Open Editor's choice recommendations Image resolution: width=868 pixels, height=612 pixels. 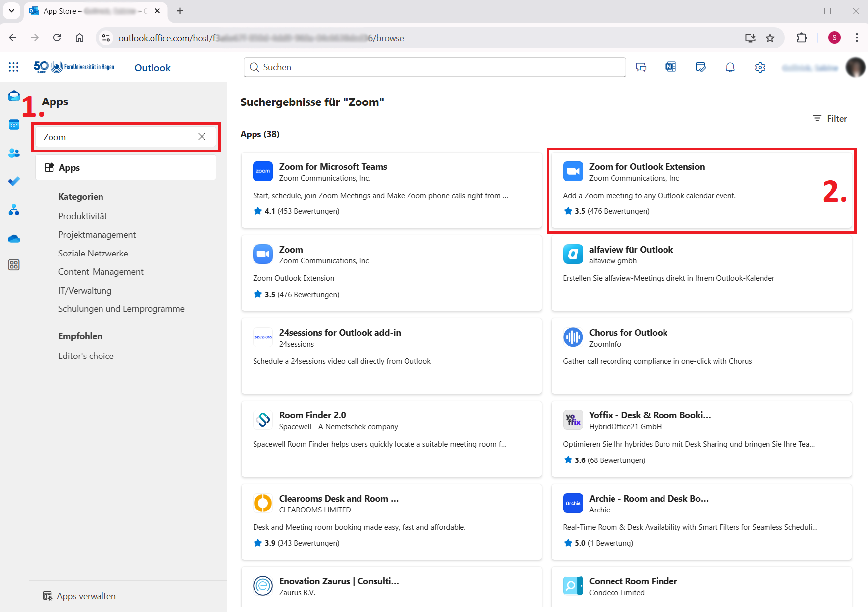(x=86, y=356)
